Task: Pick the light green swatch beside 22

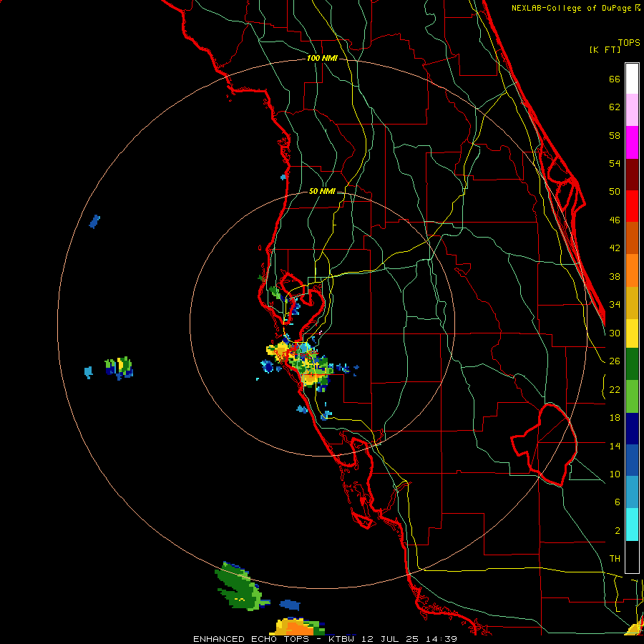Action: click(x=632, y=396)
